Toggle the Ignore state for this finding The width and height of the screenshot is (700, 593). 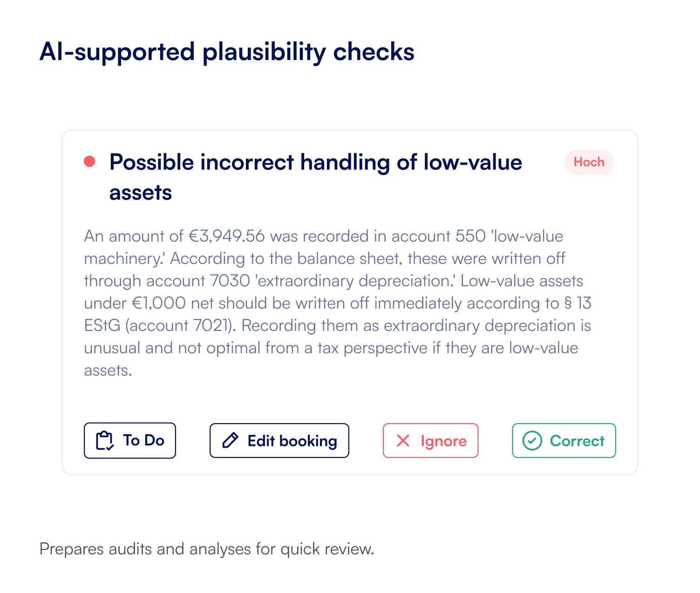coord(430,440)
